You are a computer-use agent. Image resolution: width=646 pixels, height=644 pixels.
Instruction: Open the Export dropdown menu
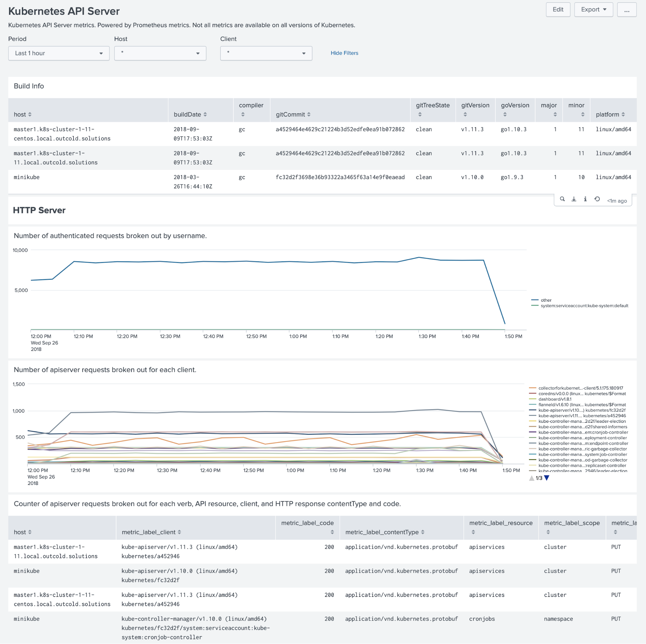tap(594, 10)
